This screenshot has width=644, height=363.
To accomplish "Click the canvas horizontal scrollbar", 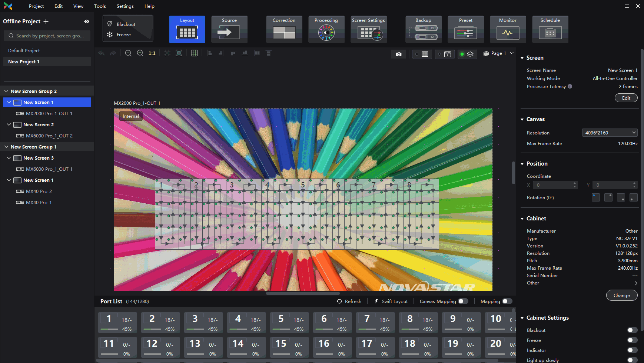I will (303, 293).
